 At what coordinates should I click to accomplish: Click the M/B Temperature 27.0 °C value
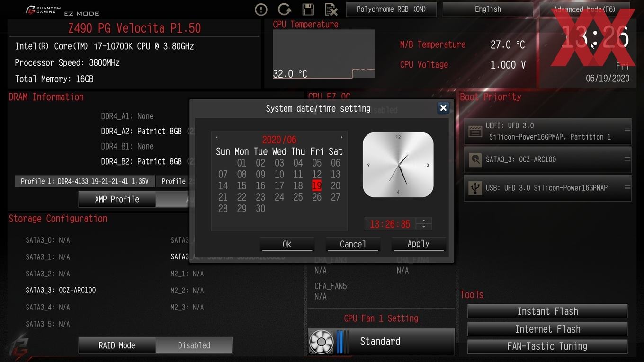[508, 44]
